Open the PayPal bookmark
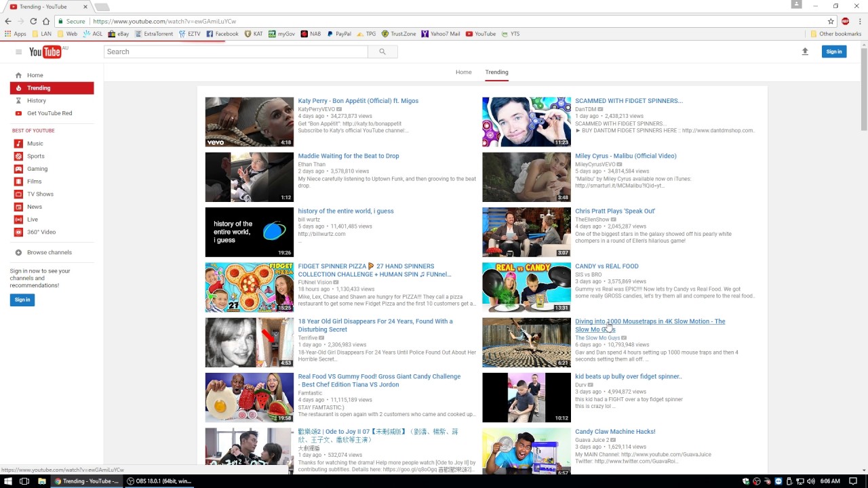The width and height of the screenshot is (868, 488). click(x=339, y=34)
